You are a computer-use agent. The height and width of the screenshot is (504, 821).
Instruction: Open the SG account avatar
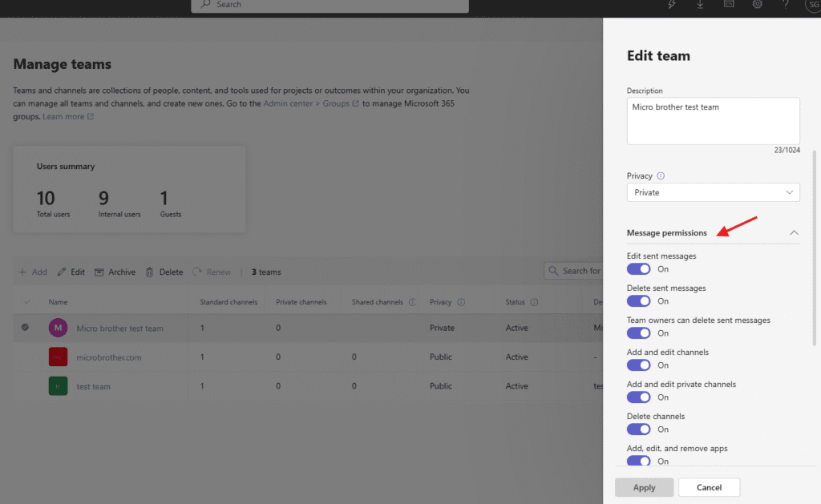pos(811,5)
